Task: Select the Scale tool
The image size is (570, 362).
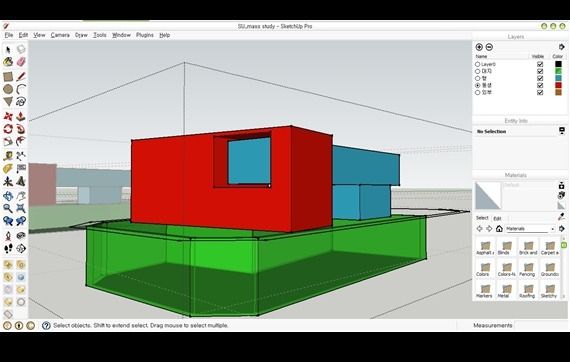Action: (8, 142)
